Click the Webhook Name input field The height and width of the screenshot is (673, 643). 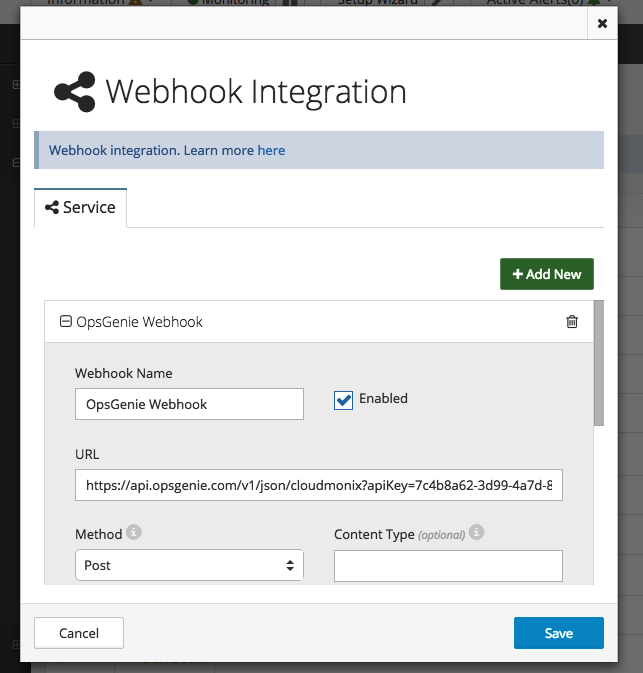point(189,404)
